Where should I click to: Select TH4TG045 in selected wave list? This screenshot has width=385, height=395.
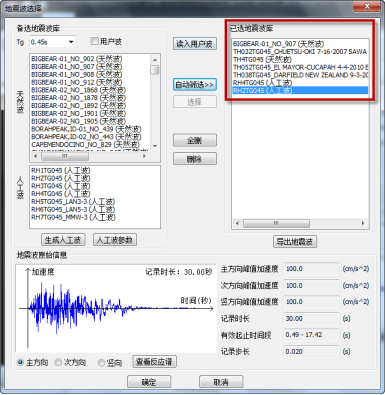(262, 59)
